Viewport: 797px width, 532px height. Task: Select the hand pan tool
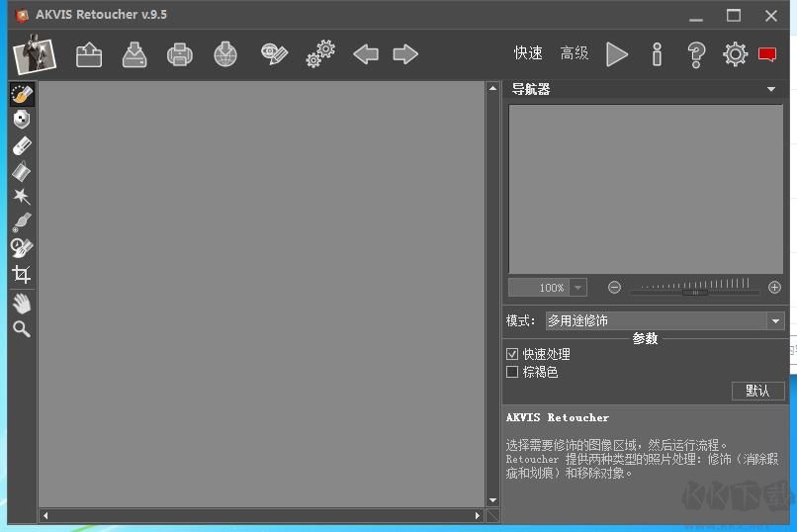[x=22, y=304]
